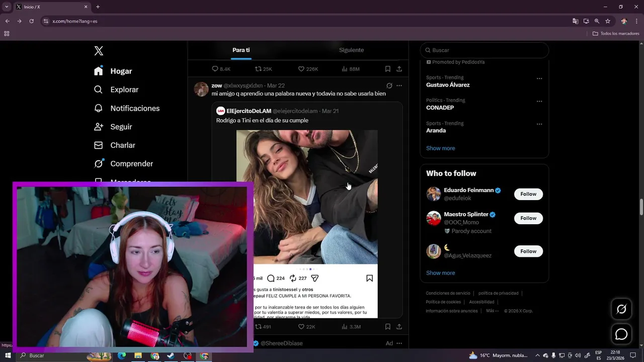Bookmark the top post with 68M views
Image resolution: width=644 pixels, height=362 pixels.
click(387, 69)
